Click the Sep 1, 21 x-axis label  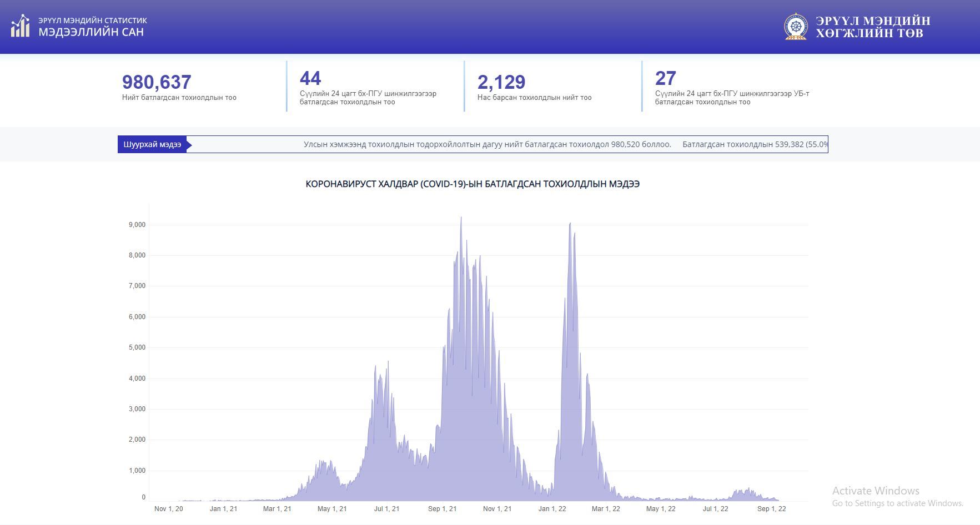point(442,509)
